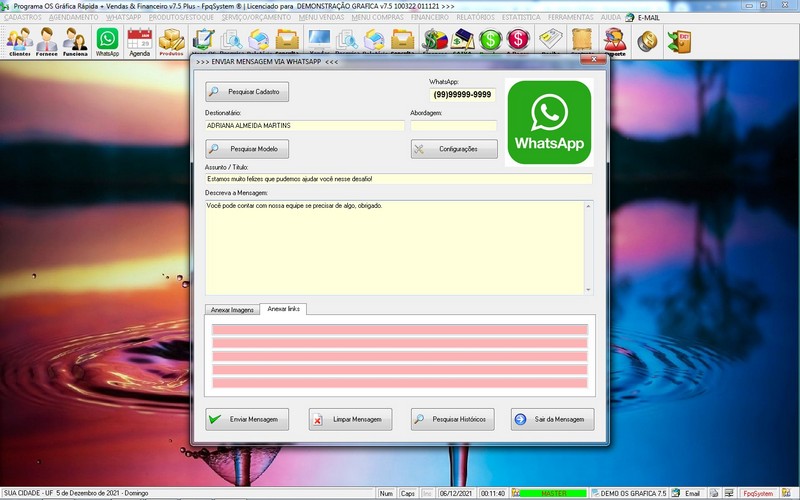Open the ESTATÍSTICA menu

point(521,17)
